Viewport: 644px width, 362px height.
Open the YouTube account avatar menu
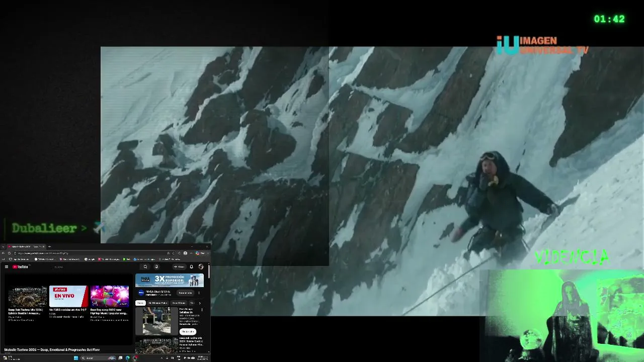coord(201,267)
